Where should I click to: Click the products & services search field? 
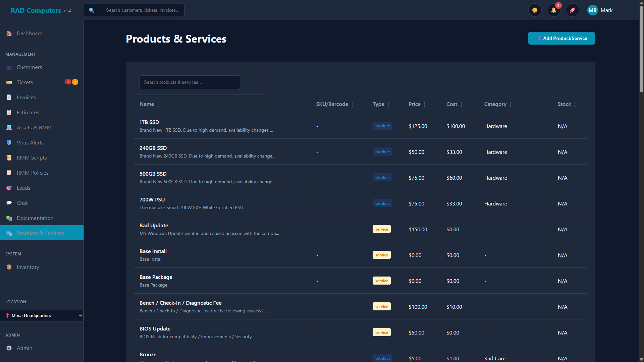pos(189,82)
